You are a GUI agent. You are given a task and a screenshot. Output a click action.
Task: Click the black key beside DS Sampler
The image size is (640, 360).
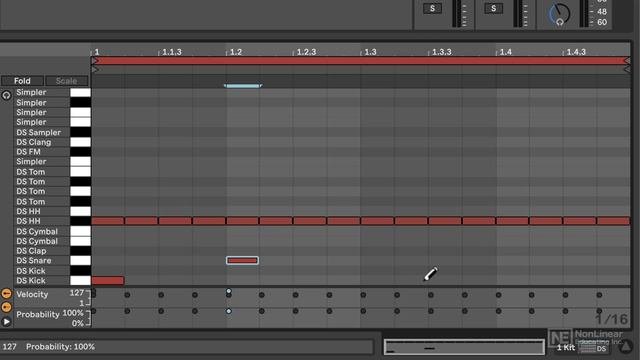(80, 132)
